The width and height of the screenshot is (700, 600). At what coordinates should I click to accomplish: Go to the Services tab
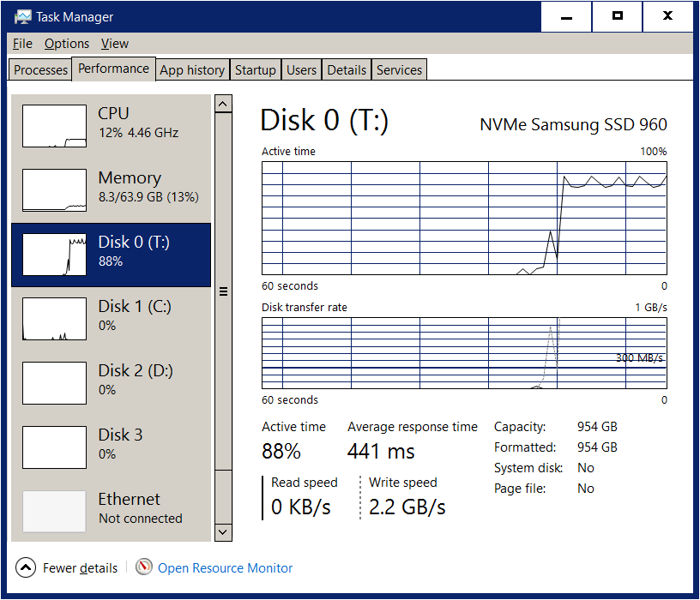(399, 70)
